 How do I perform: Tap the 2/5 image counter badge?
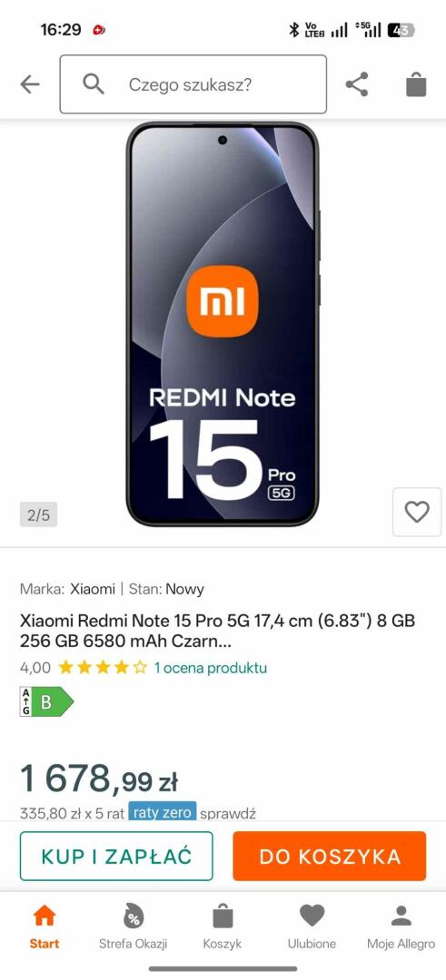click(38, 515)
